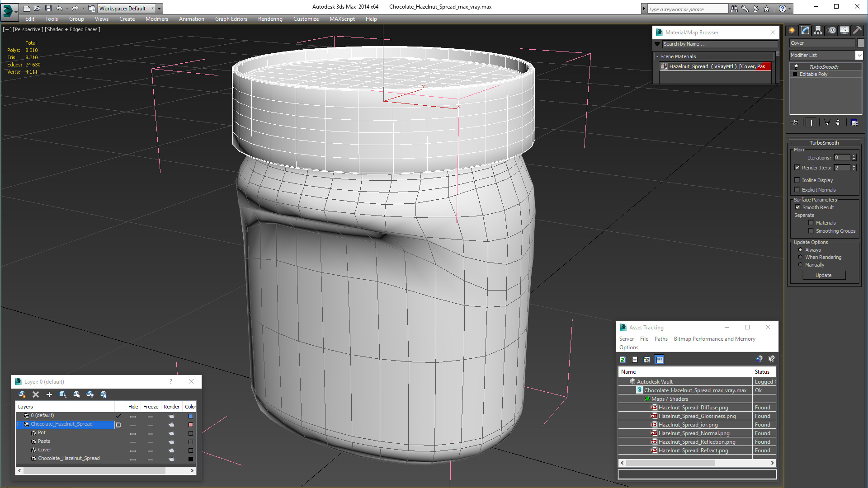The image size is (868, 488).
Task: Open the Modifiers menu
Action: pyautogui.click(x=156, y=19)
